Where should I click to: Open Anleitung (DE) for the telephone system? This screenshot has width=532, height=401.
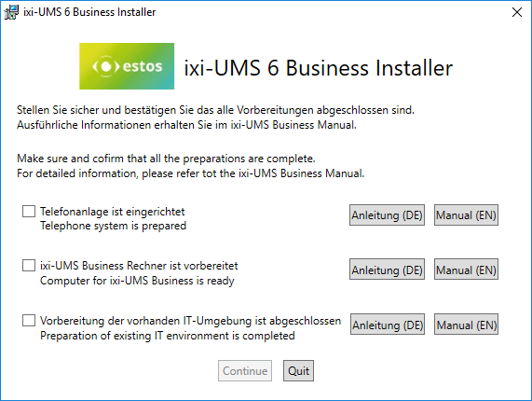(x=387, y=214)
